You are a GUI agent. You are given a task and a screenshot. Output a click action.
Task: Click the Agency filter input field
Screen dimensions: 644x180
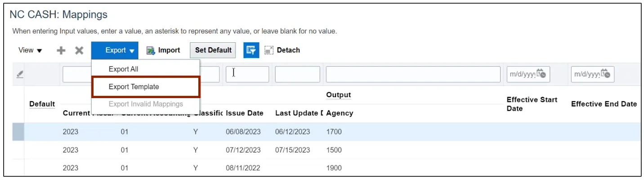(413, 74)
